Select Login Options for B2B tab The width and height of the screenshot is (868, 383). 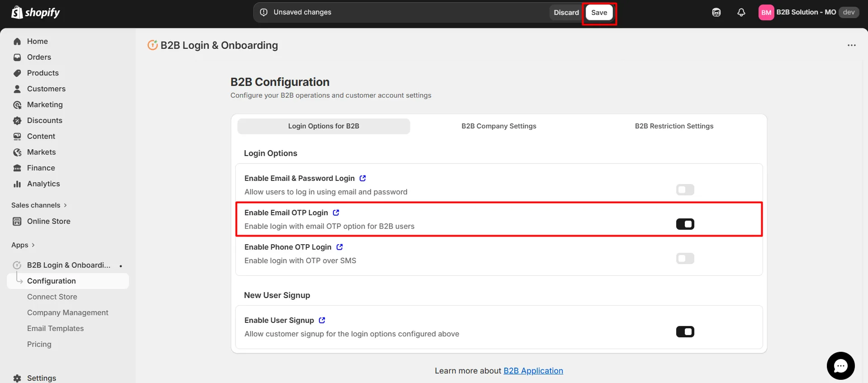pyautogui.click(x=323, y=126)
